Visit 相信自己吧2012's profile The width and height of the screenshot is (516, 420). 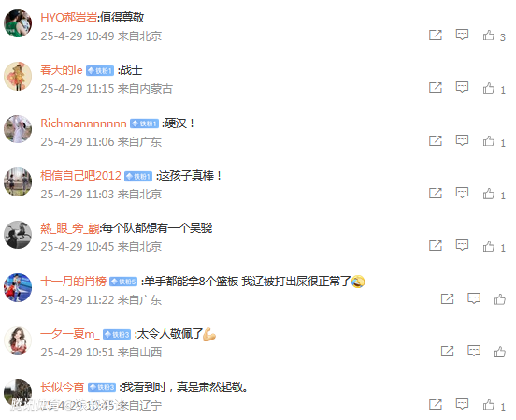click(80, 176)
